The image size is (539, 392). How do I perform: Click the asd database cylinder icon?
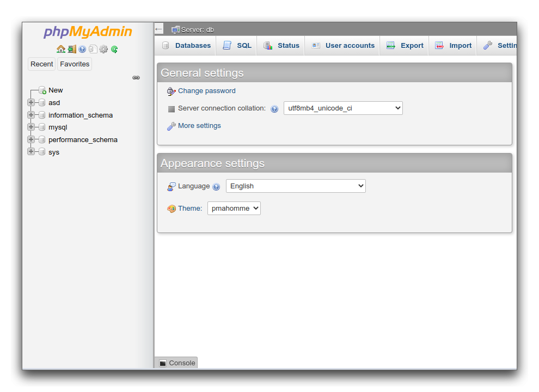point(42,102)
